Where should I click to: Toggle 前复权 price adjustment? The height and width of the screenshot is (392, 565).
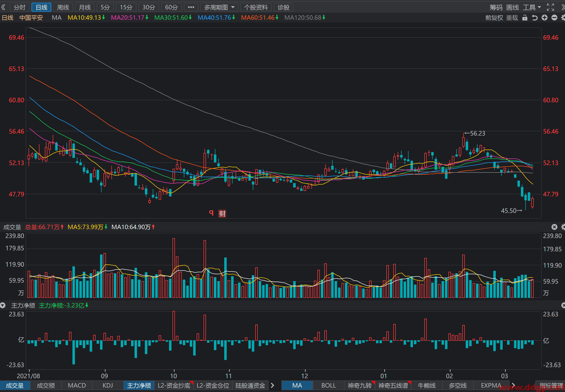coord(494,18)
